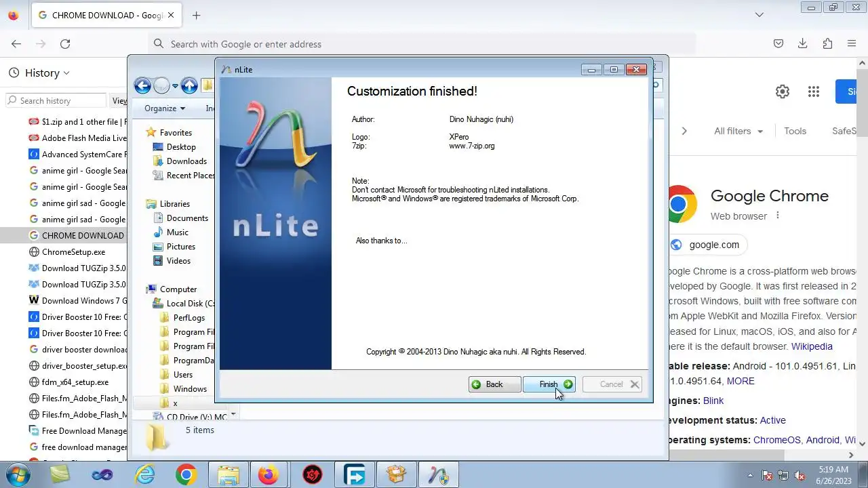Open 'fdm_x64_setup.exe' history entry
This screenshot has width=868, height=488.
[x=69, y=382]
